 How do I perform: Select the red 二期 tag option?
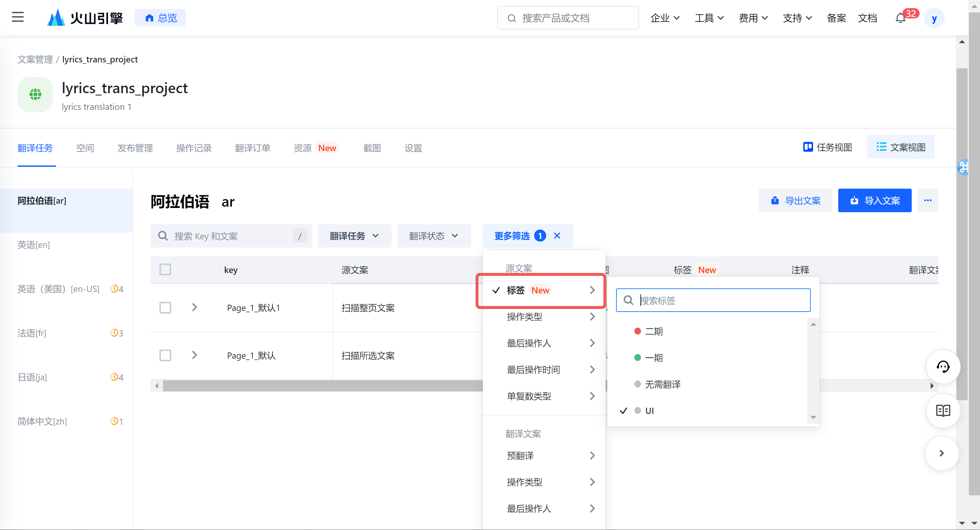click(x=654, y=331)
